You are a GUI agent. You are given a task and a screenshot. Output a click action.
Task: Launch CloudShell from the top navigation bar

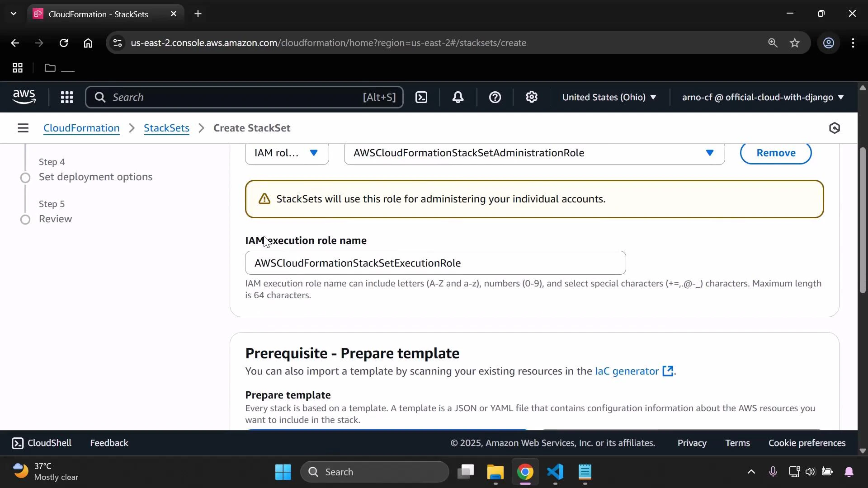click(421, 97)
